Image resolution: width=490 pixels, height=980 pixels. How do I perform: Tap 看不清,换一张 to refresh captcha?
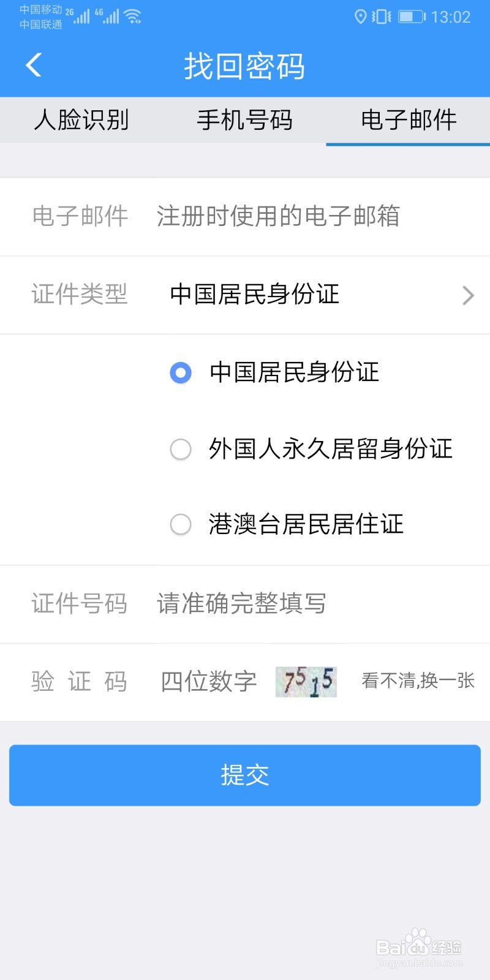click(418, 680)
